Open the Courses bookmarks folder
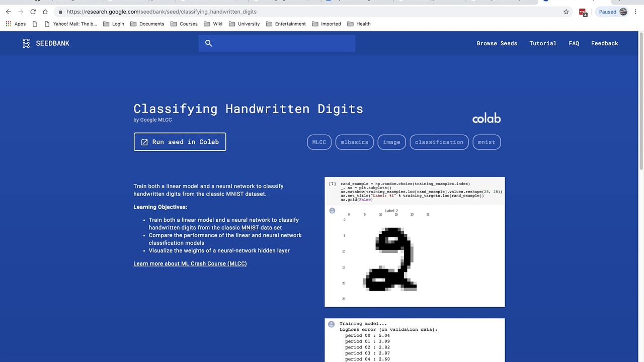Screen dimensions: 644x362 click(x=184, y=24)
